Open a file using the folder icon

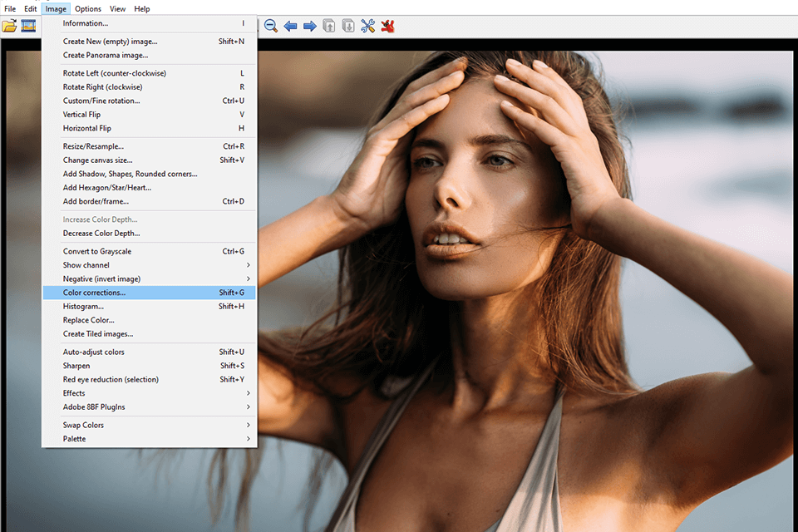point(9,26)
